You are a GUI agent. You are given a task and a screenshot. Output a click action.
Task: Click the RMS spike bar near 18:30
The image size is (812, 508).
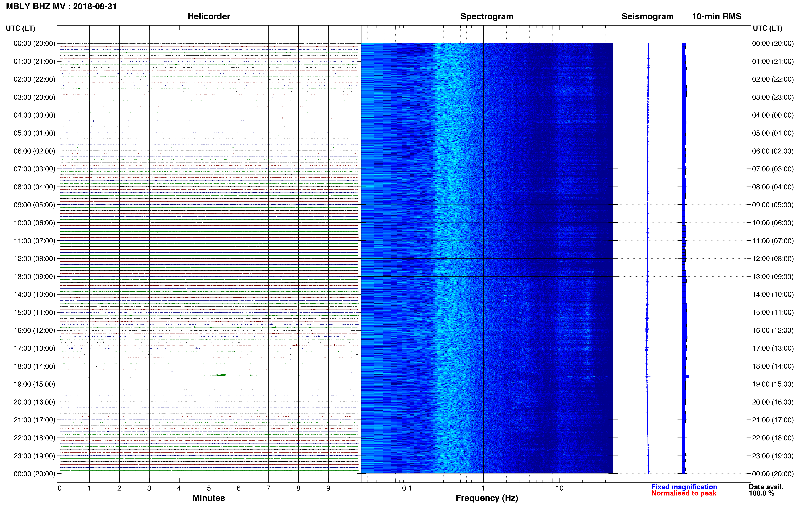pyautogui.click(x=686, y=377)
